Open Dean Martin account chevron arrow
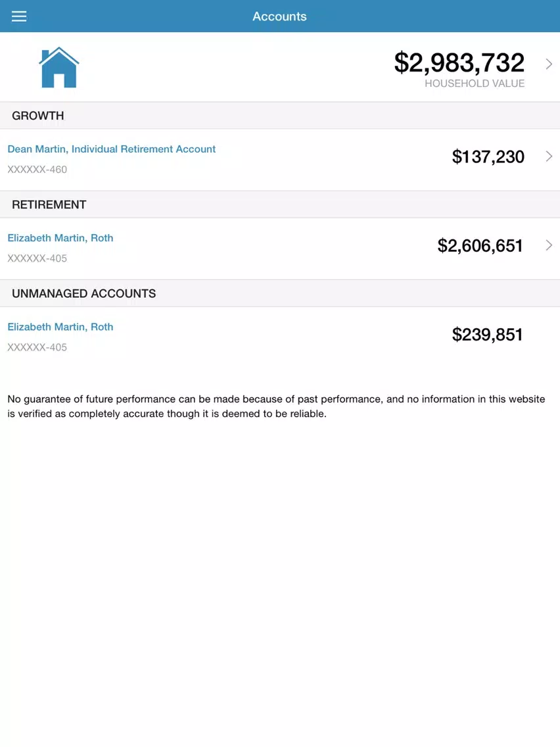 [x=549, y=157]
